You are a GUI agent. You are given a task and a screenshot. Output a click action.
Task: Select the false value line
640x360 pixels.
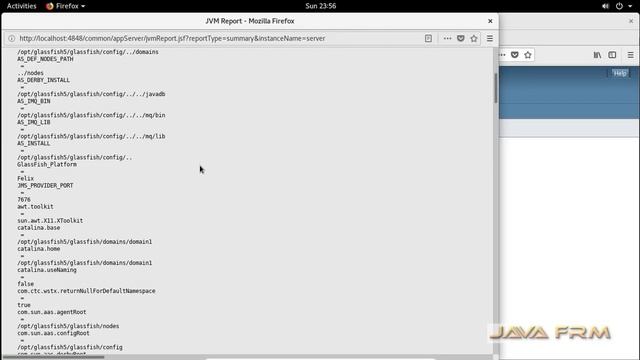[x=26, y=284]
